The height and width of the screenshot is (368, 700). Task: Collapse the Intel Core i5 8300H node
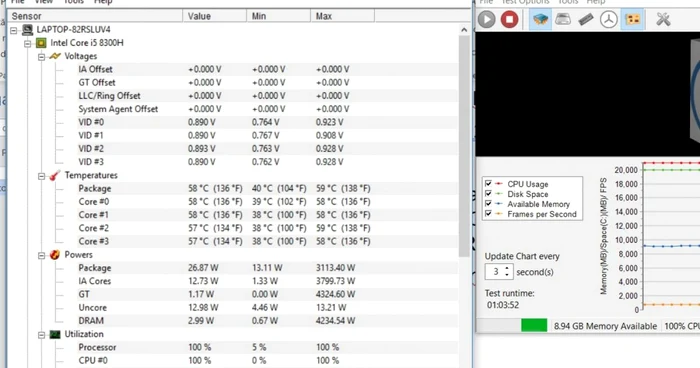[28, 43]
